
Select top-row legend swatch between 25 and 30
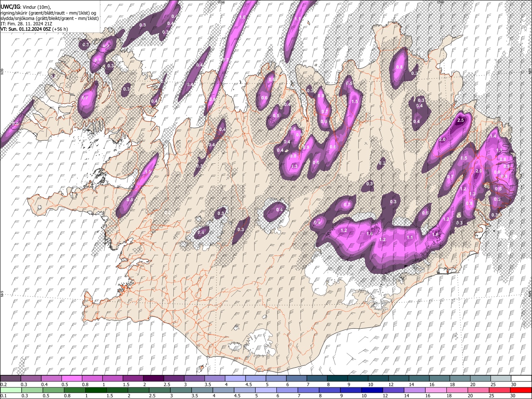tap(501, 378)
